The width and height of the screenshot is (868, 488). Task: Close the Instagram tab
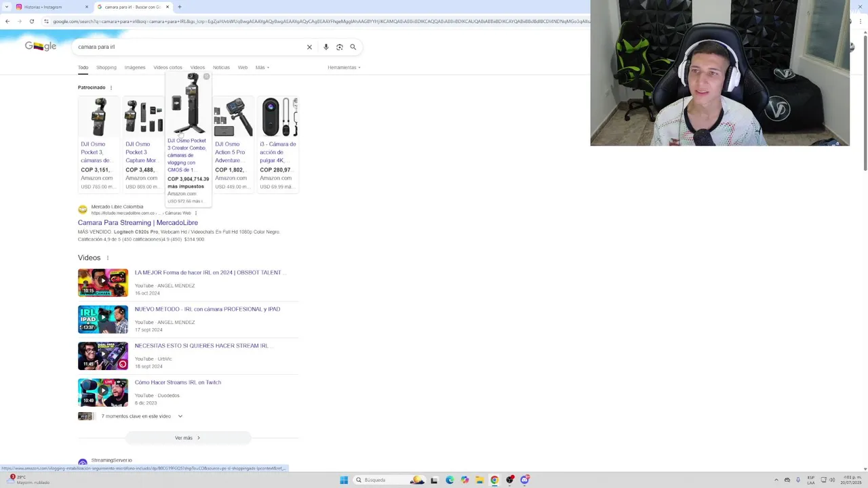pyautogui.click(x=87, y=7)
